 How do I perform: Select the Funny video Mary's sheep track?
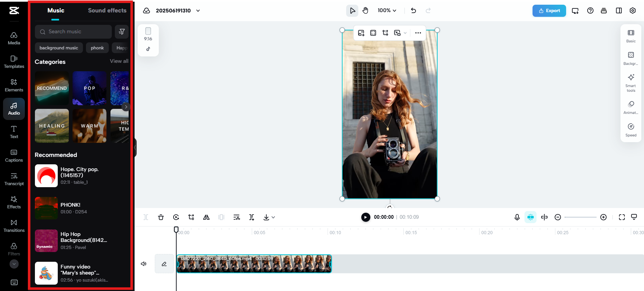(x=82, y=273)
